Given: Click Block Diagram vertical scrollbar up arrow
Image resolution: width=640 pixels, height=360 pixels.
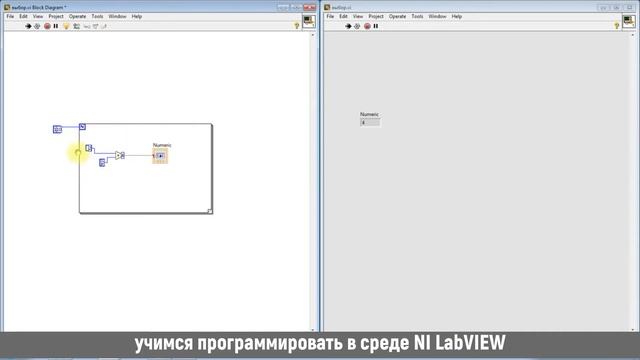Looking at the screenshot, I should tap(313, 35).
